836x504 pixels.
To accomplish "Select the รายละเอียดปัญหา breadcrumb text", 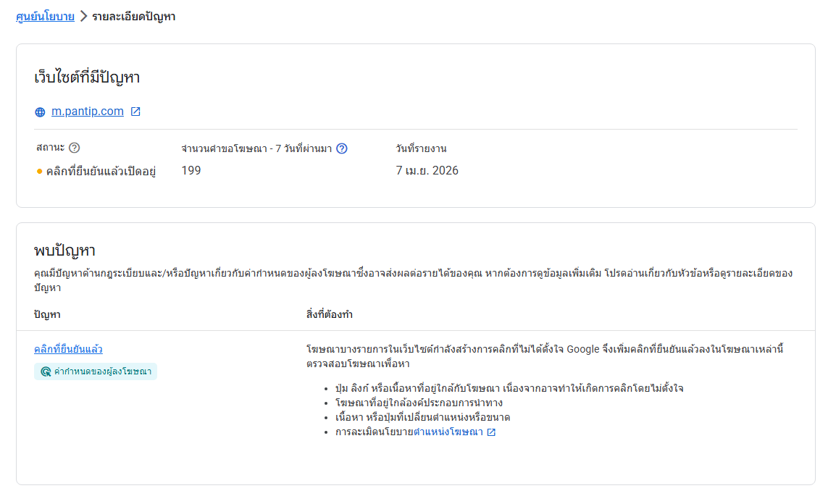I will (133, 16).
